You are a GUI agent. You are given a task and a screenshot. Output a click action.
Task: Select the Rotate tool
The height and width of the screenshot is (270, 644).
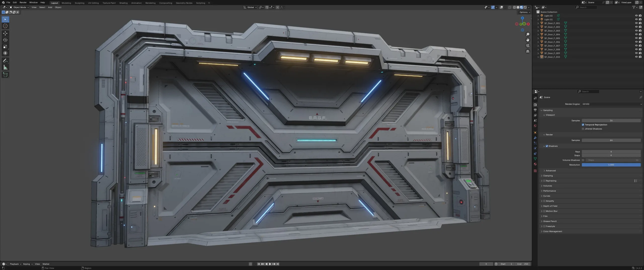5,40
